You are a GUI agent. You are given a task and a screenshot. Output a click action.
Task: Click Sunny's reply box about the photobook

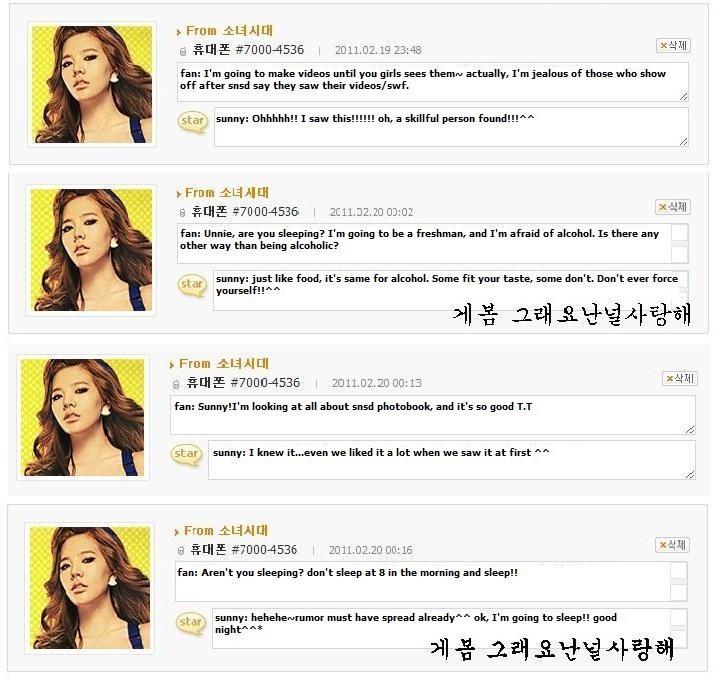(451, 460)
